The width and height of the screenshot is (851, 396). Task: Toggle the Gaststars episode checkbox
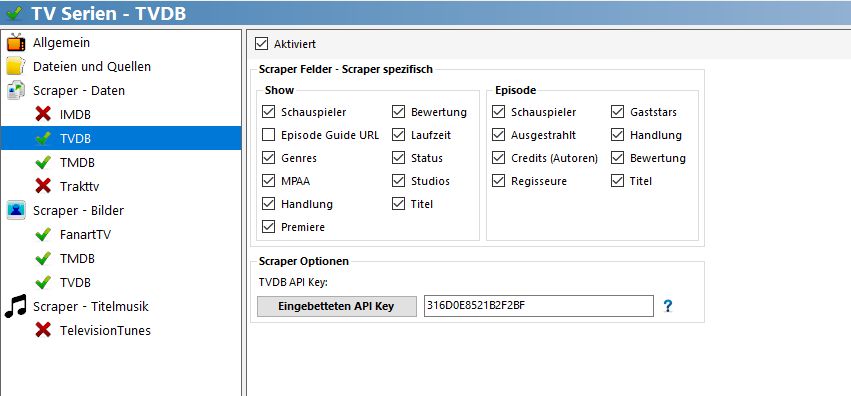pos(617,112)
